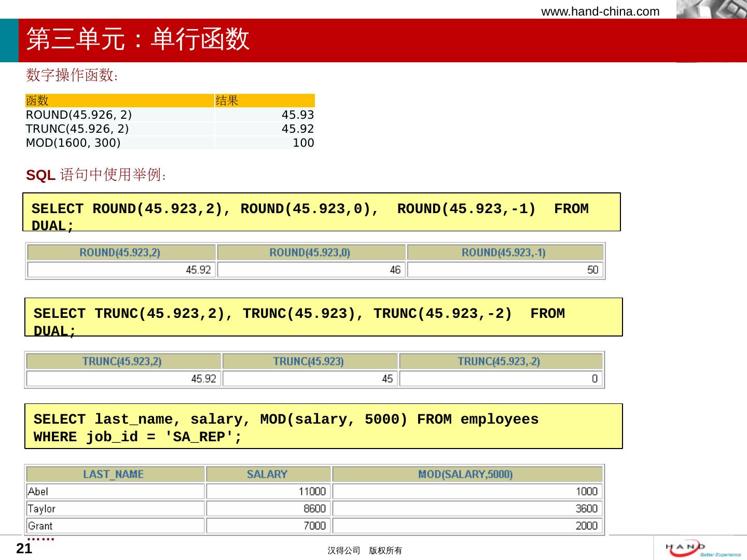Screen dimensions: 747x560
Task: Select Abel's salary cell 11000
Action: tap(268, 492)
